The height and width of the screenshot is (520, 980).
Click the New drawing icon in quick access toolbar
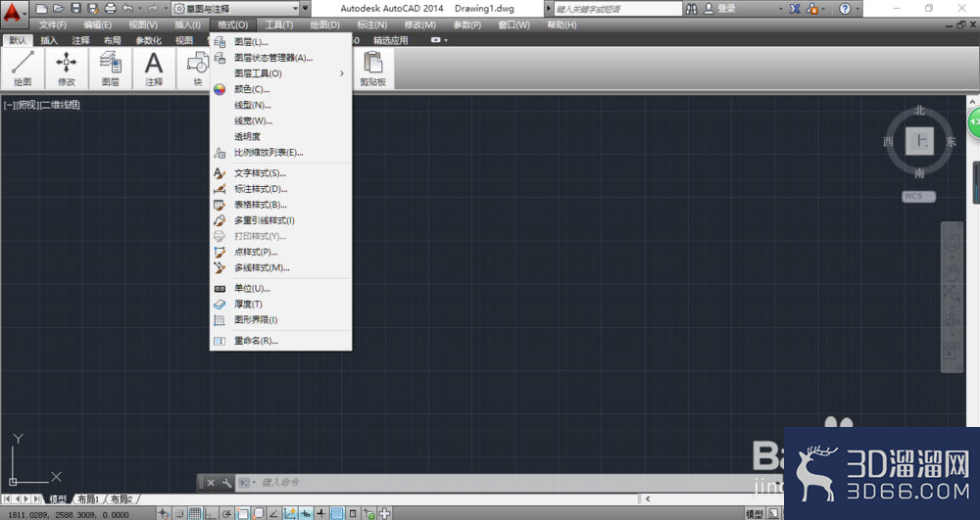[x=41, y=9]
